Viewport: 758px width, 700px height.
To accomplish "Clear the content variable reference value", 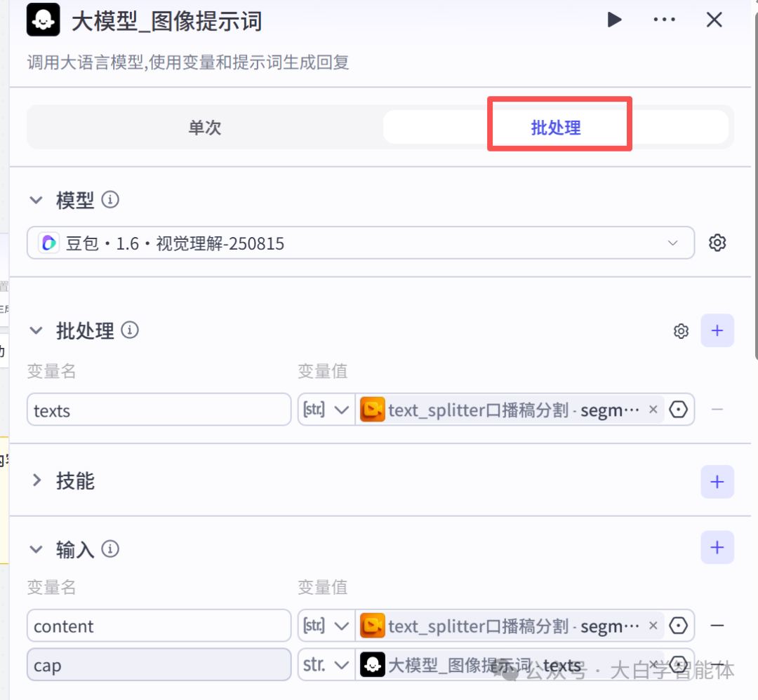I will click(x=653, y=626).
